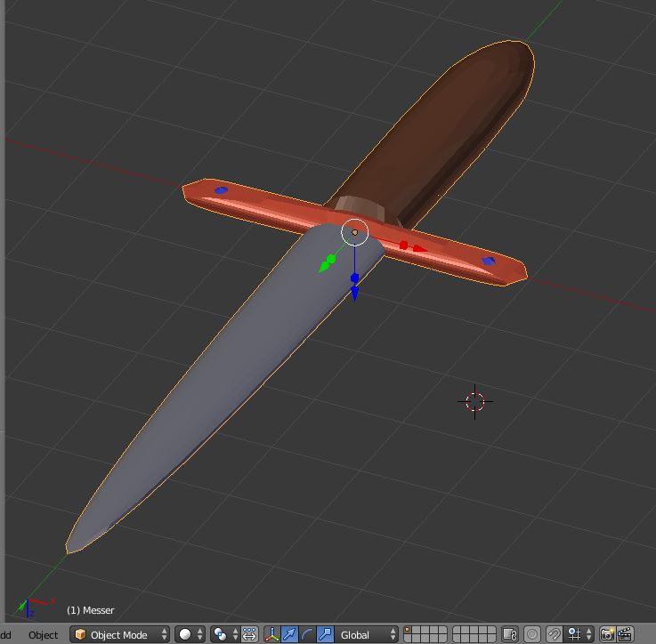Click the red X-axis manipulator arrow
This screenshot has width=656, height=644.
[x=418, y=248]
